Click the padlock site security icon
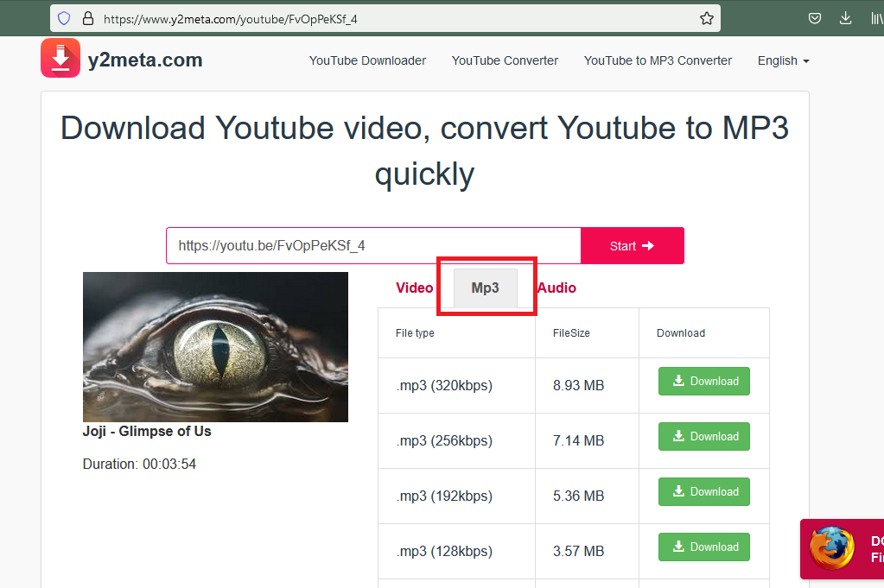Viewport: 884px width, 588px height. (x=88, y=19)
